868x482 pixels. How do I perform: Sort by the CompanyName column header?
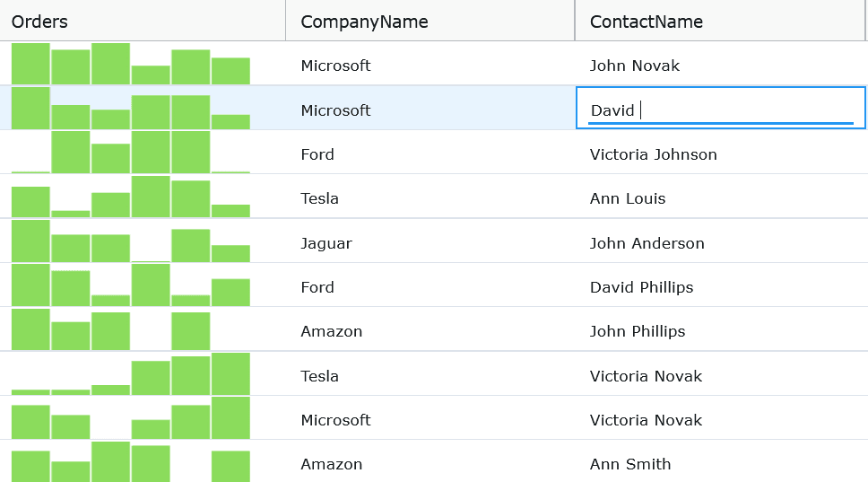coord(430,21)
